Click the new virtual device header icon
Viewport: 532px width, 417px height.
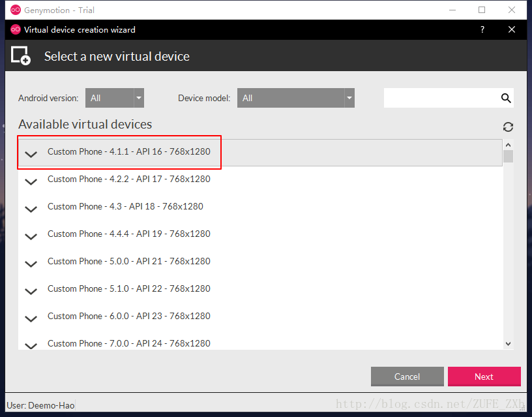point(21,55)
